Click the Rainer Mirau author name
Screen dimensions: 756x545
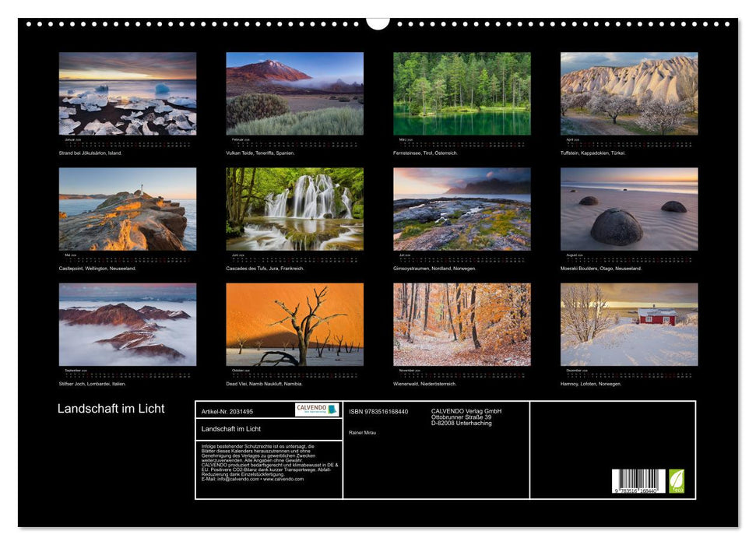(x=363, y=433)
